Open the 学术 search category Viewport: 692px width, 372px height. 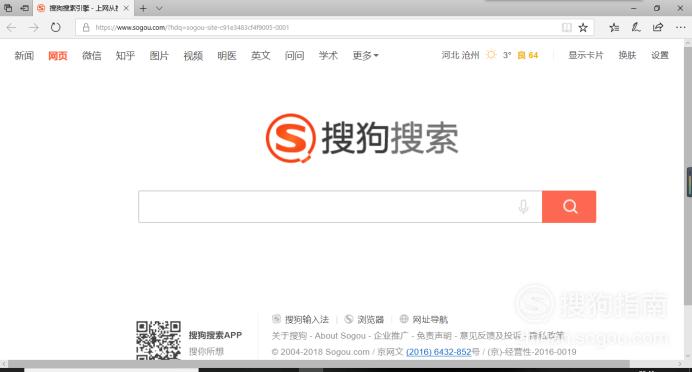[328, 56]
